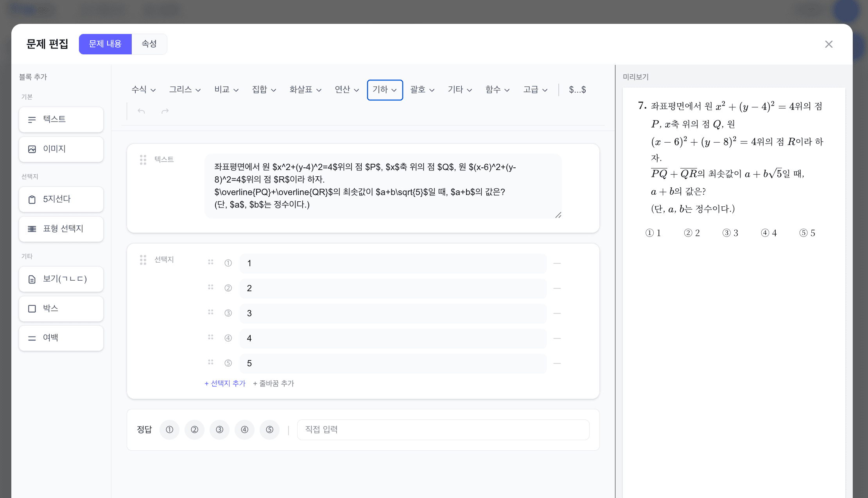The width and height of the screenshot is (868, 498).
Task: Remove choice 1 with its minus icon
Action: click(557, 263)
